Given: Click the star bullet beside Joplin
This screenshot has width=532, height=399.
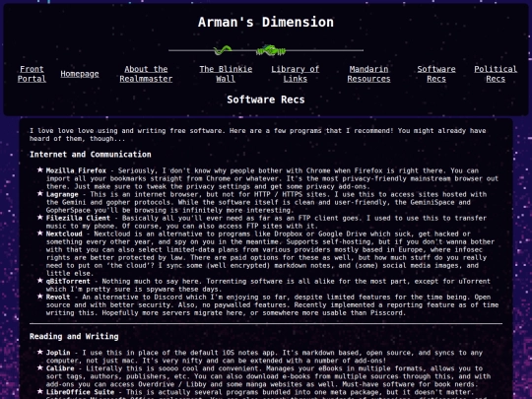Looking at the screenshot, I should point(40,352).
